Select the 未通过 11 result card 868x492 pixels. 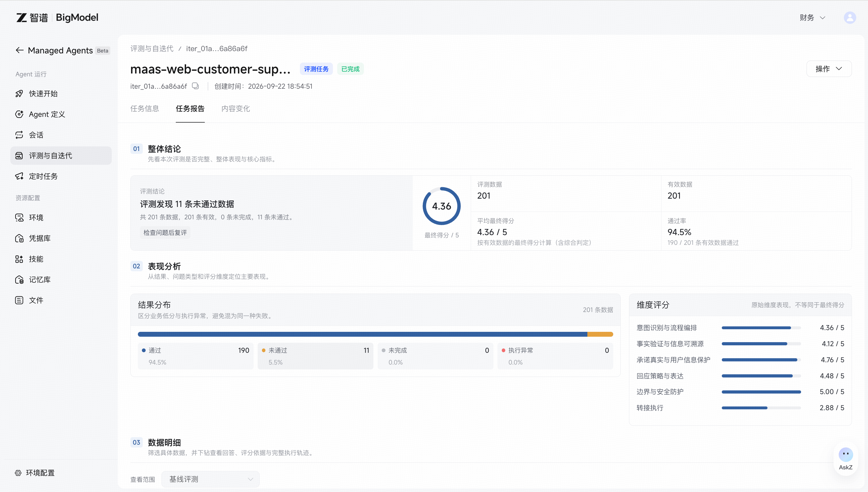pos(315,356)
